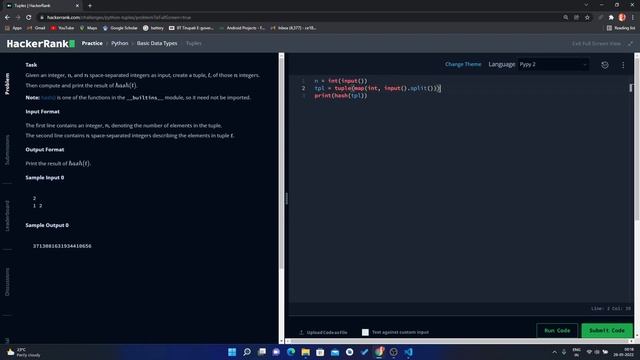Open Microsoft Store from taskbar
Image resolution: width=640 pixels, height=360 pixels.
[320, 352]
